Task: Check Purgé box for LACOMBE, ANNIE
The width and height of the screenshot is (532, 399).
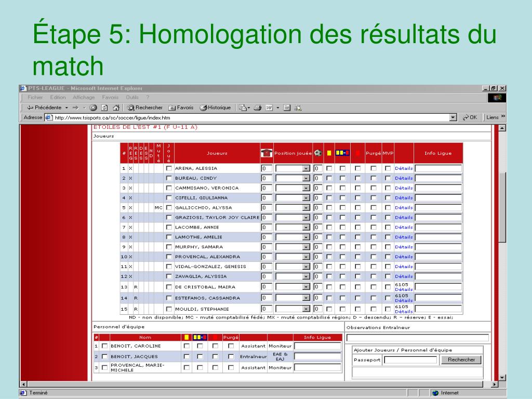Action: (x=374, y=228)
